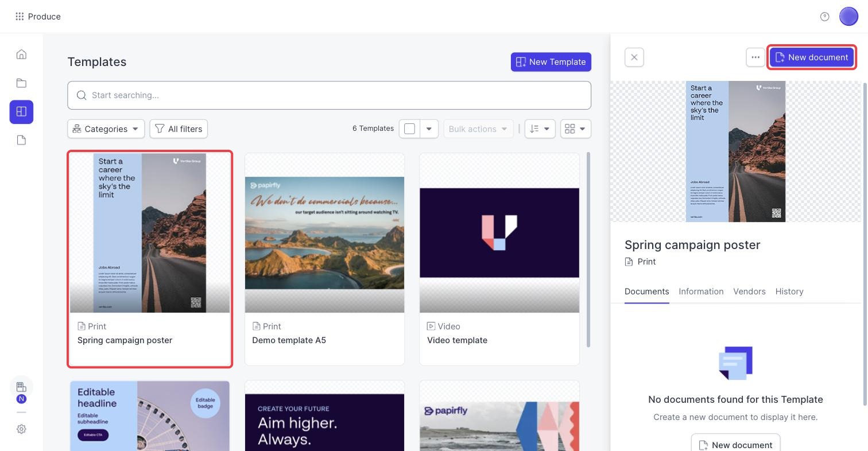Click the Demo template A5 title text
This screenshot has height=451, width=868.
click(x=289, y=340)
